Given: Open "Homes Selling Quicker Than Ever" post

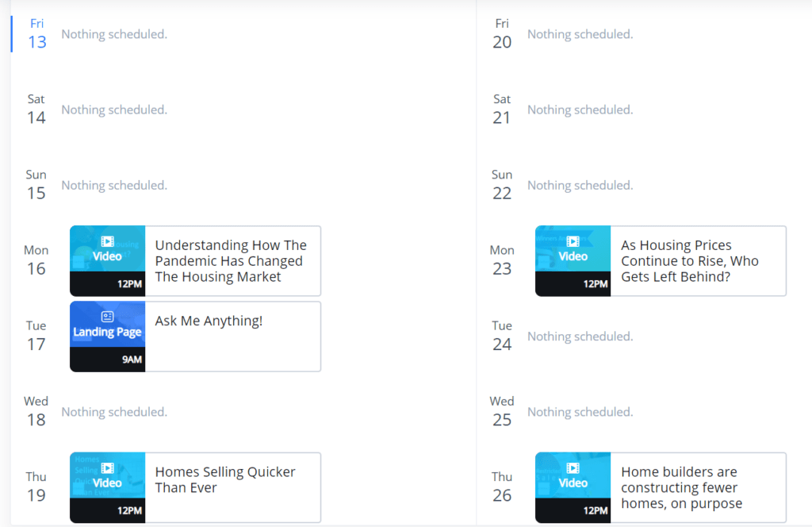Looking at the screenshot, I should click(x=225, y=479).
